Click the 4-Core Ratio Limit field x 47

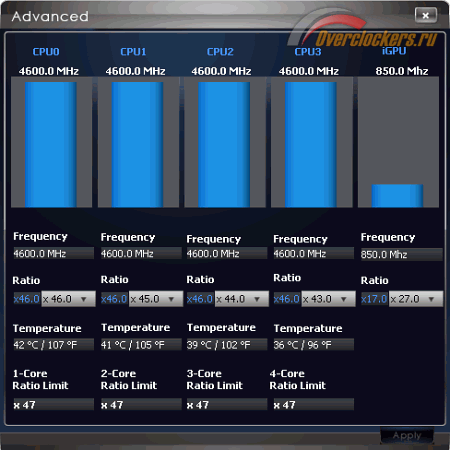point(314,404)
